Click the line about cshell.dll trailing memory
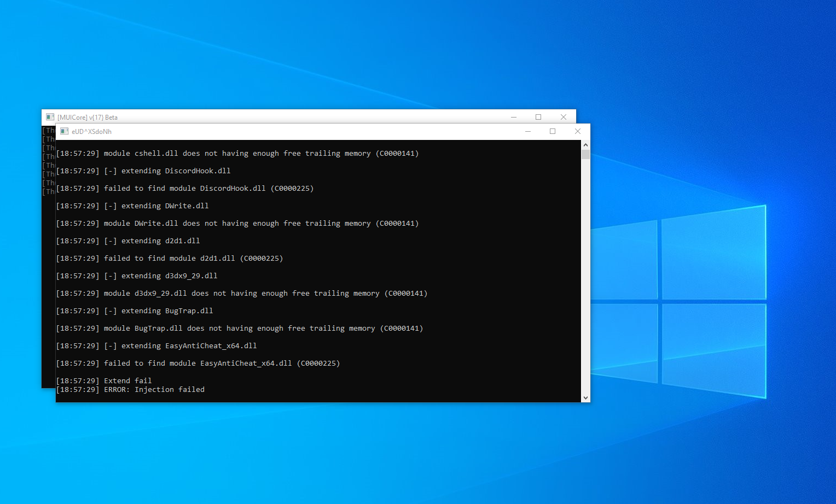Viewport: 836px width, 504px height. 237,154
